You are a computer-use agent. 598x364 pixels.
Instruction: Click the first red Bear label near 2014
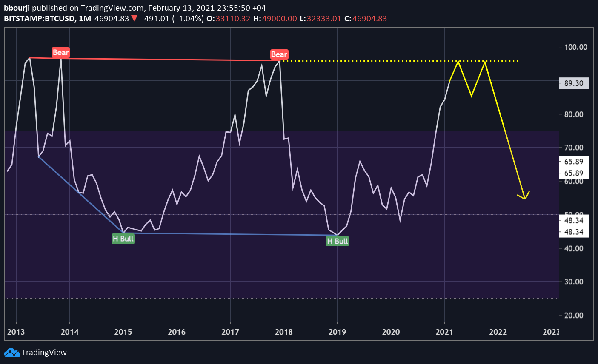pyautogui.click(x=60, y=53)
